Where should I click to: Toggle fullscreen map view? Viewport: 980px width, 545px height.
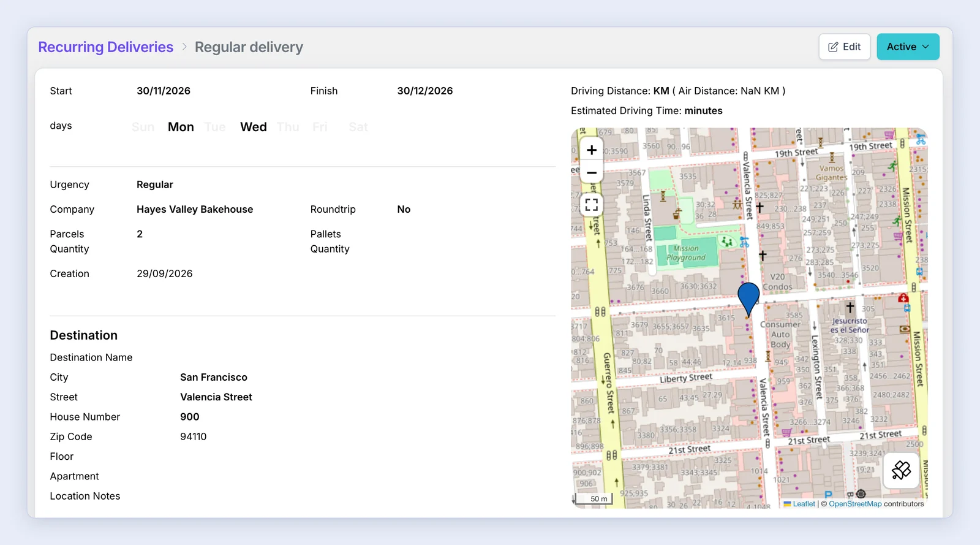(592, 205)
